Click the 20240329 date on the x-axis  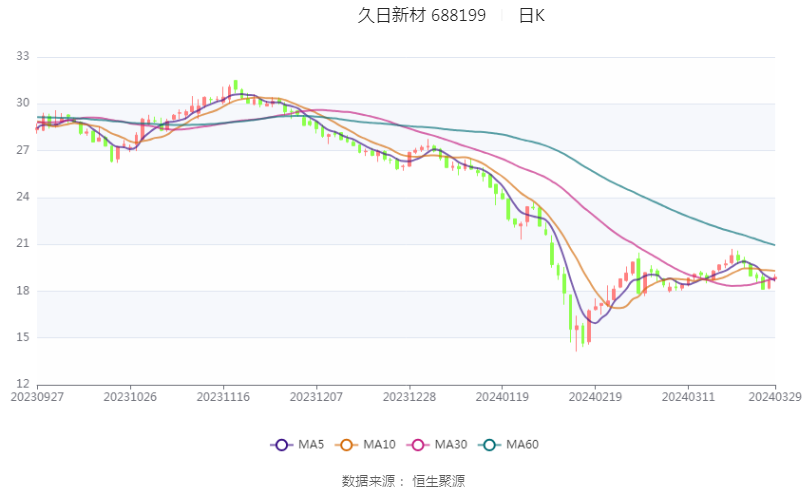tap(774, 397)
